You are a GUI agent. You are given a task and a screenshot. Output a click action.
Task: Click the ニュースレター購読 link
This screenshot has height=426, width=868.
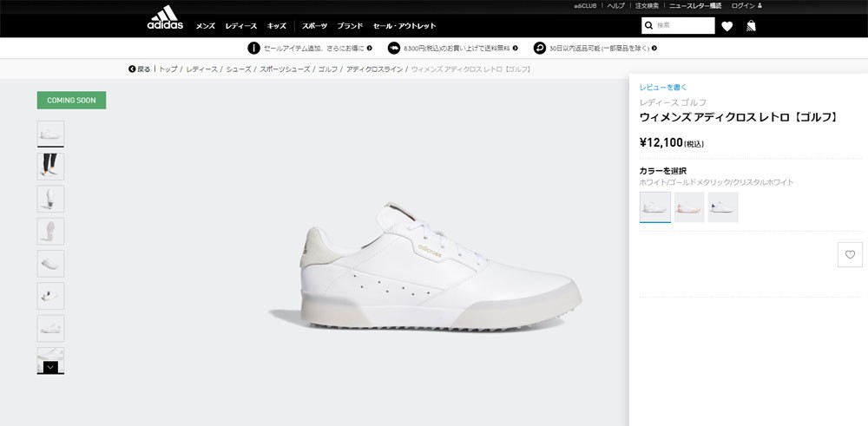pyautogui.click(x=695, y=5)
